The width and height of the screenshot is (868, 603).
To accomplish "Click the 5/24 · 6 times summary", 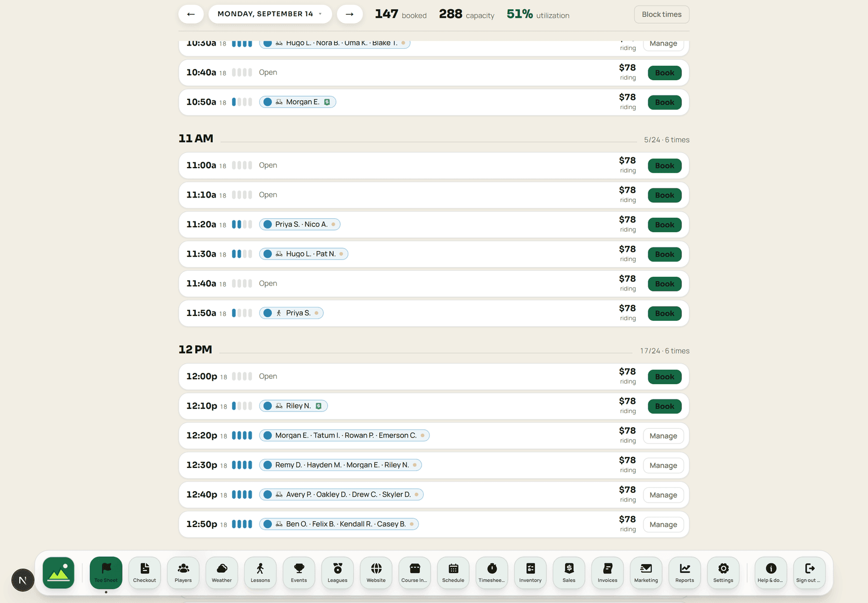I will pos(667,140).
